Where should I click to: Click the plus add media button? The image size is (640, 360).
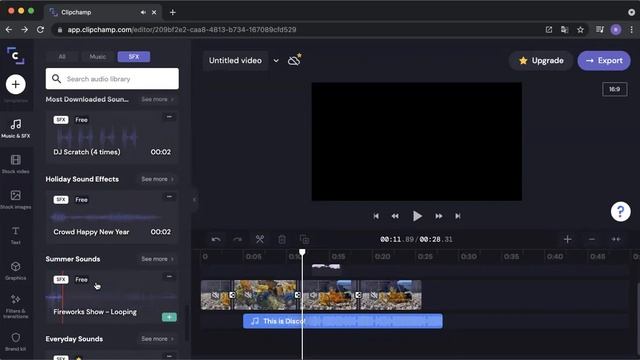(x=16, y=84)
